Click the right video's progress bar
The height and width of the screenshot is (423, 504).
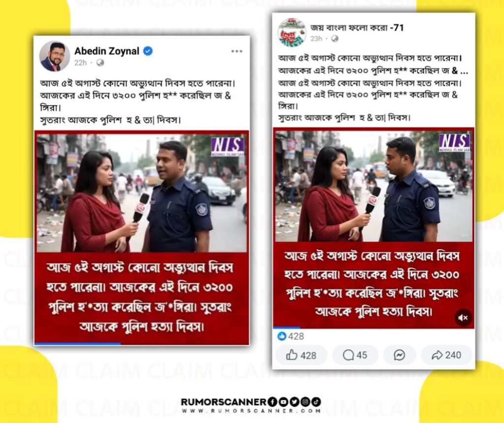374,328
